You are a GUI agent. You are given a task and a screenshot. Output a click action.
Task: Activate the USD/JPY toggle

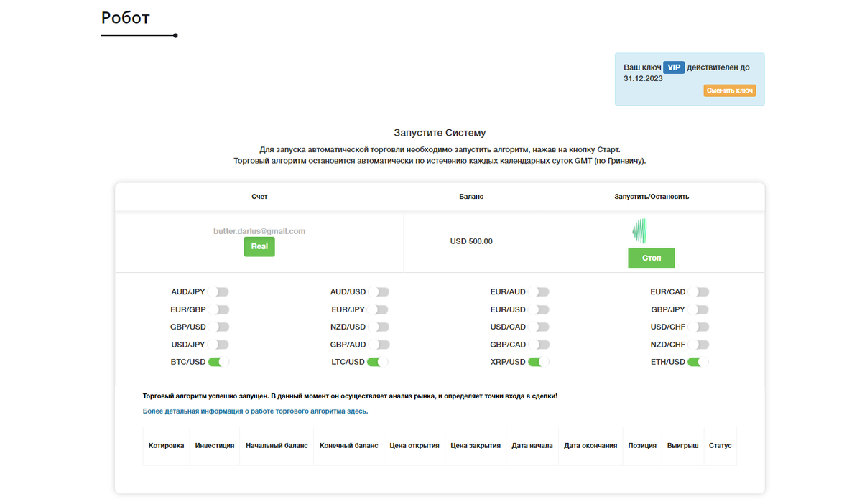218,345
